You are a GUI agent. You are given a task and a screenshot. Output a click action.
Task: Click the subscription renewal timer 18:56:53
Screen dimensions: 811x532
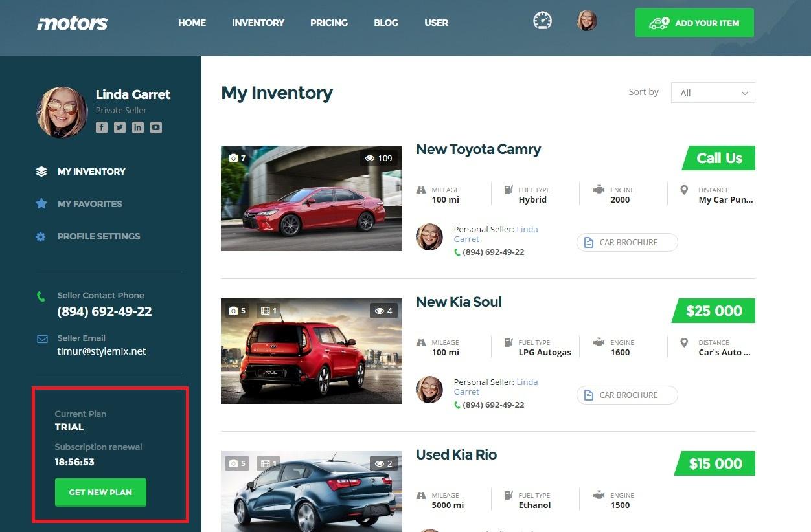74,462
